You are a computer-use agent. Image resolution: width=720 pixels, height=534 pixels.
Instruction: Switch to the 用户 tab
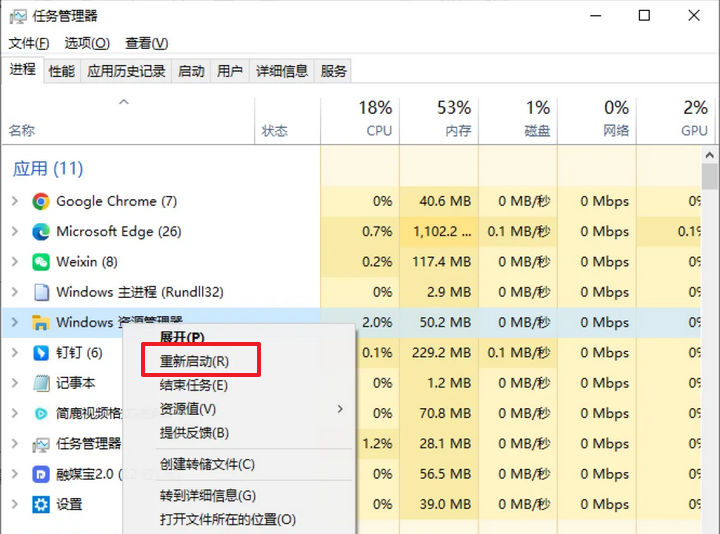230,71
